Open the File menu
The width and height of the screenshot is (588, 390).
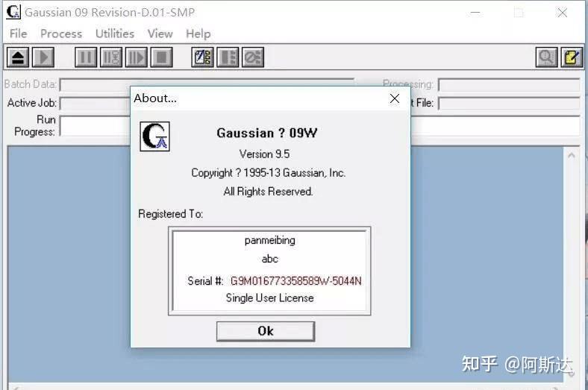(18, 34)
